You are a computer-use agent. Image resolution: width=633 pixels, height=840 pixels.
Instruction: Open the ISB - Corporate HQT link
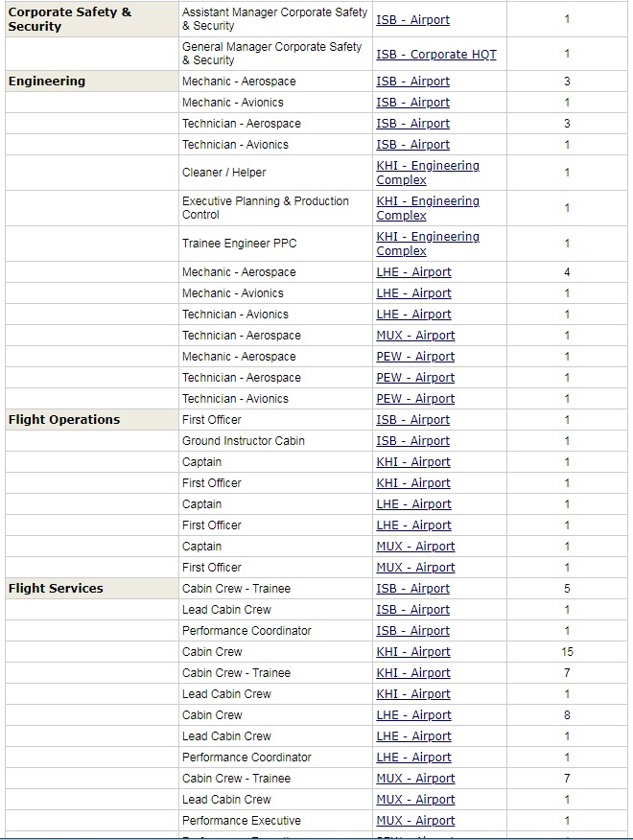(x=436, y=55)
